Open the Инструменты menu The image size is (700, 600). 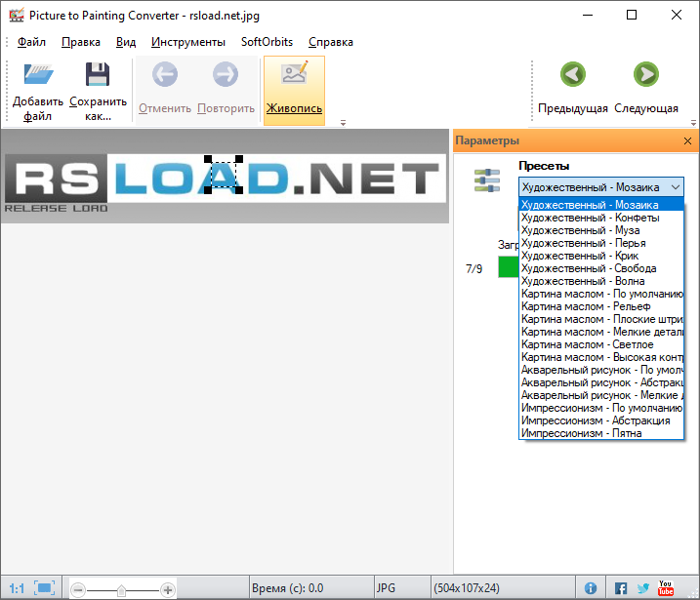(x=188, y=42)
